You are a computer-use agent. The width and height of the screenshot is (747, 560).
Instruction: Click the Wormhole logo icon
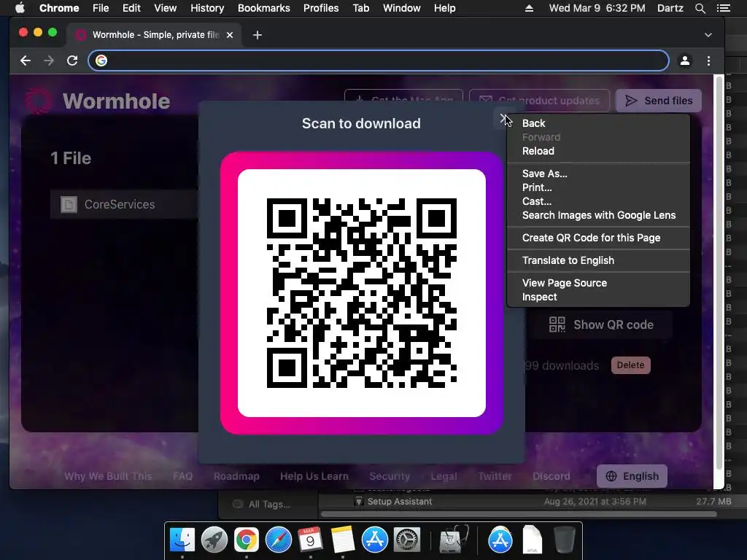pos(38,101)
